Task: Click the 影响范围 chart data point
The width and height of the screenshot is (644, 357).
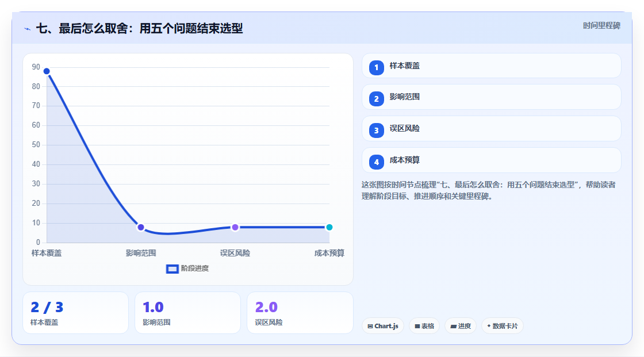Action: coord(141,227)
